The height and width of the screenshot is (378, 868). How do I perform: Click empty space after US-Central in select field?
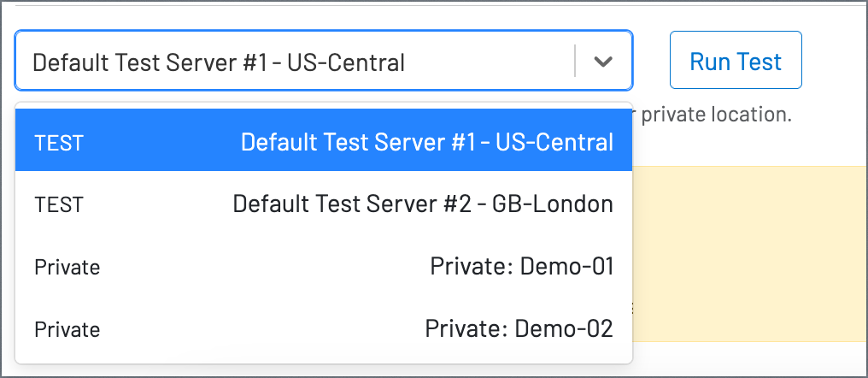pyautogui.click(x=490, y=61)
